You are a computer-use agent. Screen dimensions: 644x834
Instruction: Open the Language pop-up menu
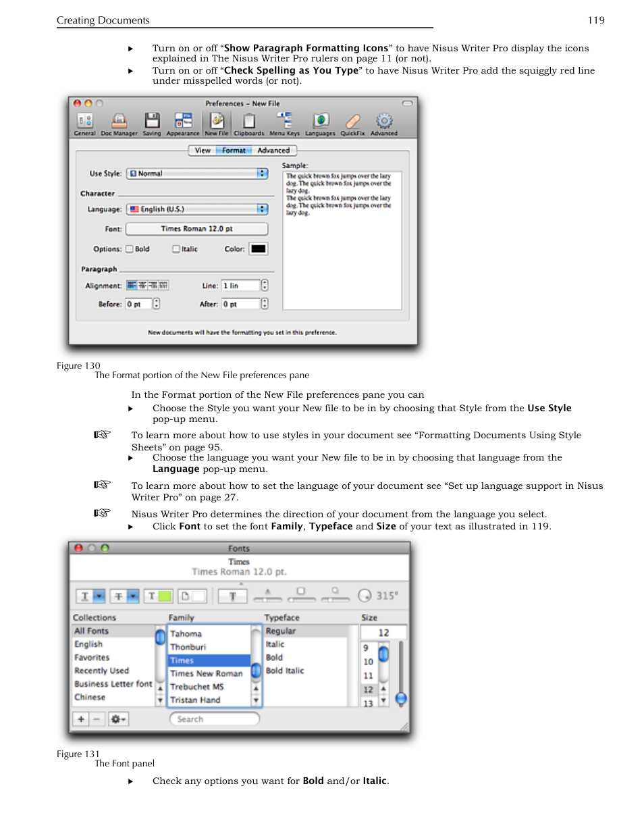[x=198, y=209]
